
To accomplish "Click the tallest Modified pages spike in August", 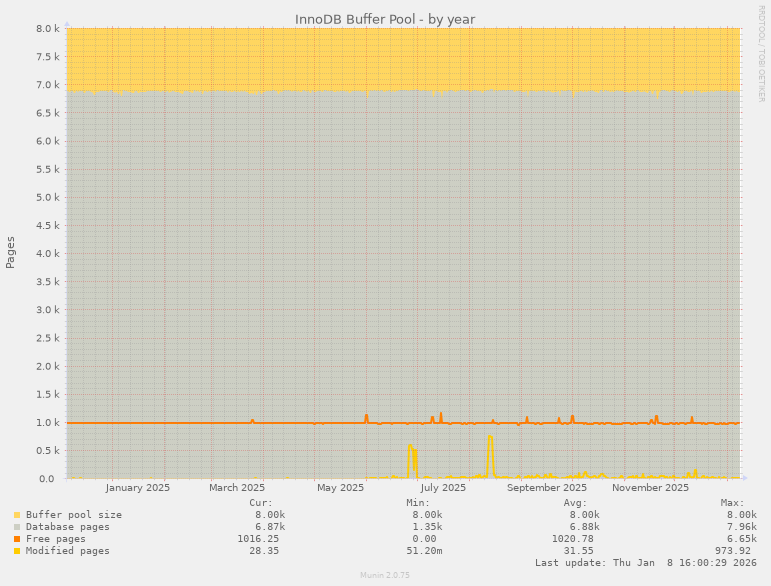I will pyautogui.click(x=490, y=455).
